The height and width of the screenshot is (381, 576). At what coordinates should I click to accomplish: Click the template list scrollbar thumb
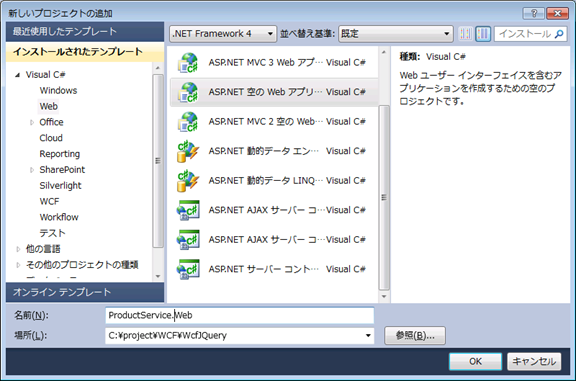pyautogui.click(x=384, y=198)
